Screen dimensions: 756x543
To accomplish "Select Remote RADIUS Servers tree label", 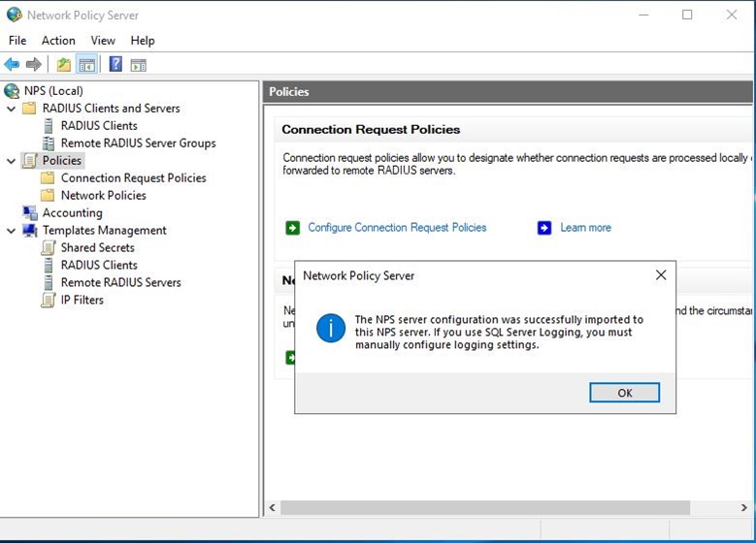I will coord(120,282).
